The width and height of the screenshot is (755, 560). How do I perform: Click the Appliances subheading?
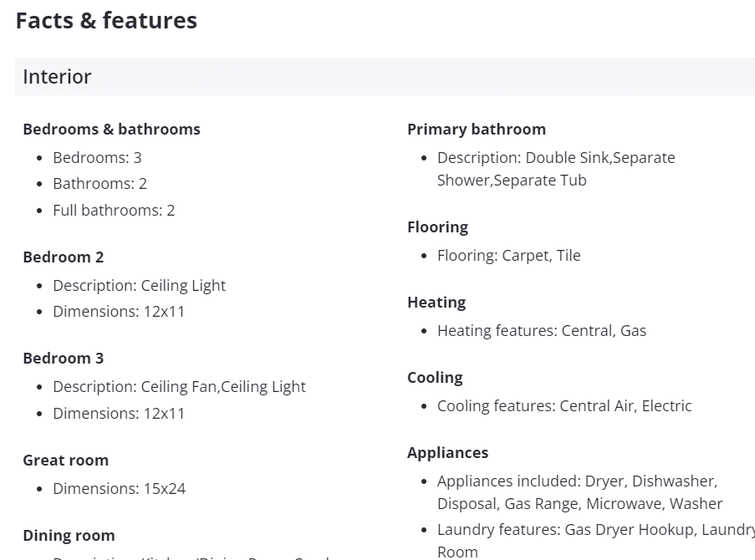pyautogui.click(x=447, y=453)
